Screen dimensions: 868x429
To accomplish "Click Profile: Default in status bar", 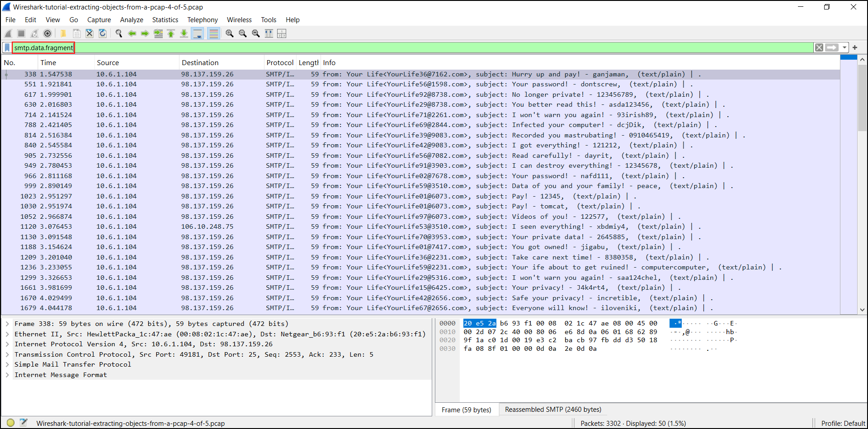I will coord(843,424).
